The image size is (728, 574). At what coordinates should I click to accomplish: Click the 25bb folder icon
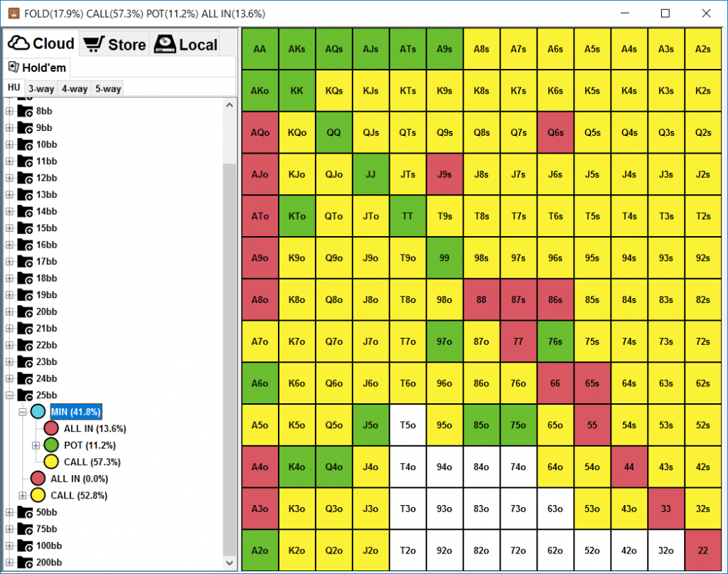coord(26,395)
